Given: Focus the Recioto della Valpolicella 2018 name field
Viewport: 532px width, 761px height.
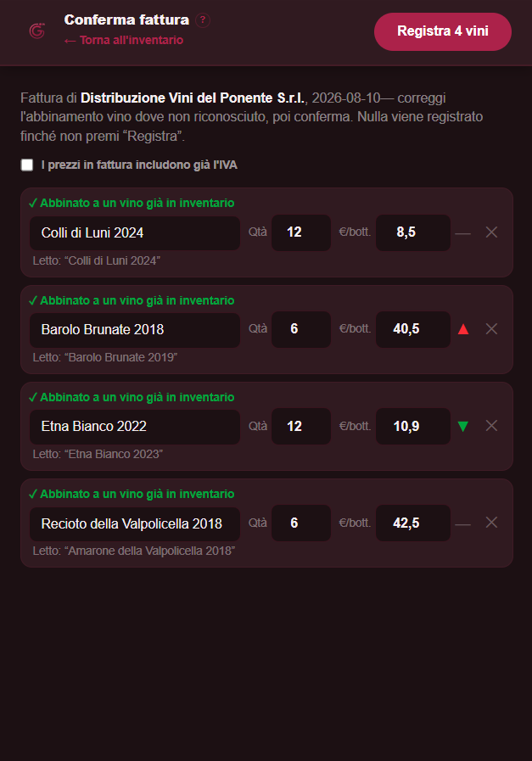Looking at the screenshot, I should (x=135, y=523).
